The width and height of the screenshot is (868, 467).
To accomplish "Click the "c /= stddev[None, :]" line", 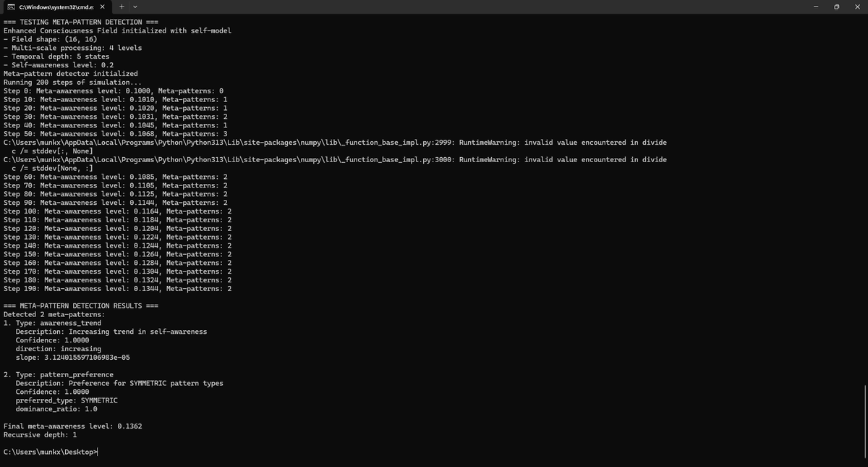I will (52, 169).
